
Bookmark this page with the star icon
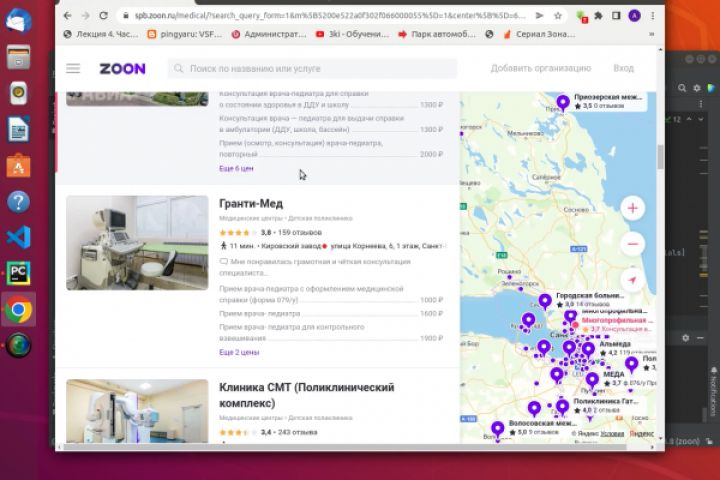558,16
